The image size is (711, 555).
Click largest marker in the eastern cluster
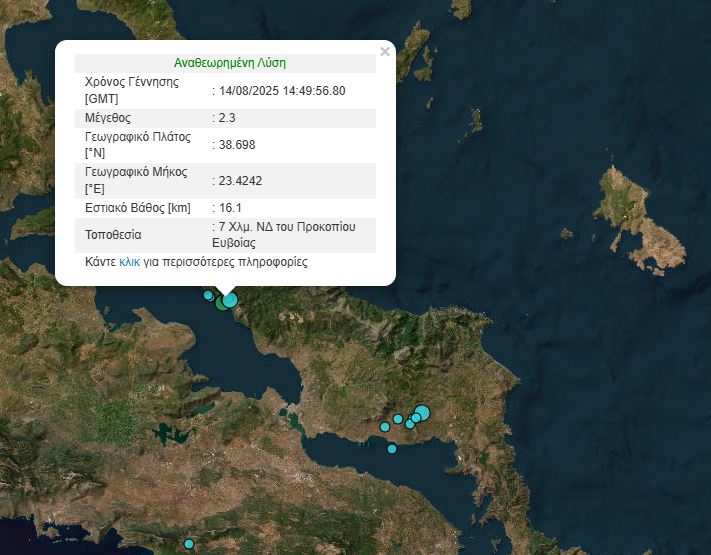421,412
